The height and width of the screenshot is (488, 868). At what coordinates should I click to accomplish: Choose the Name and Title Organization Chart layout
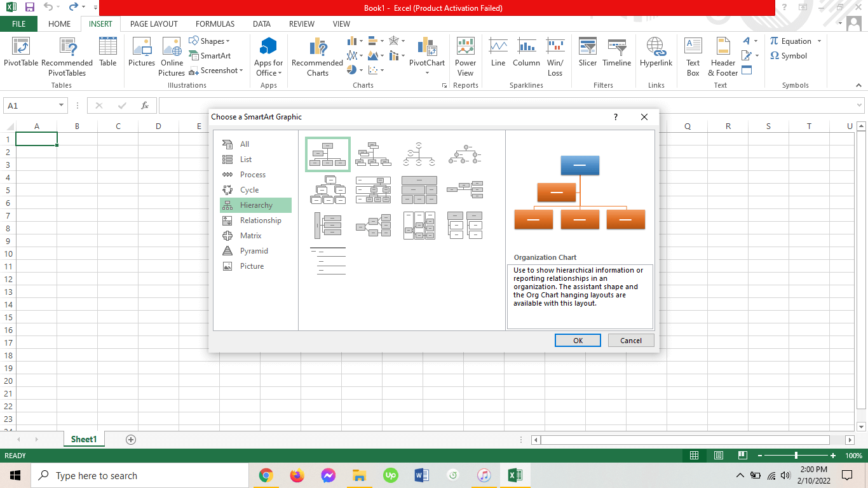tap(374, 154)
